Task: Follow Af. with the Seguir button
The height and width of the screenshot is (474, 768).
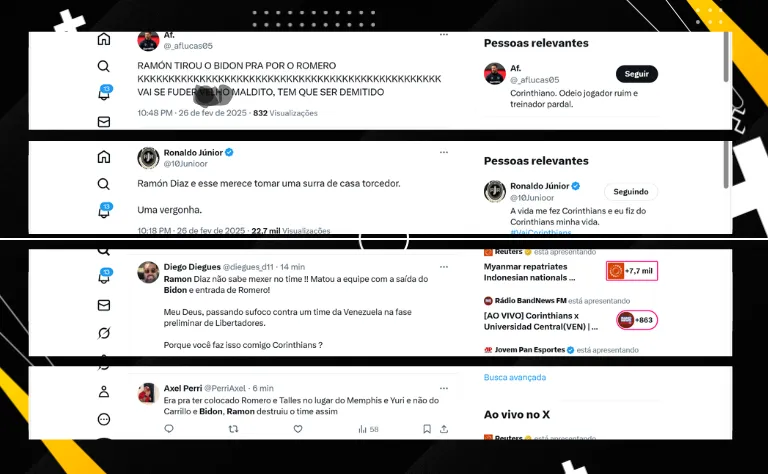Action: click(x=637, y=74)
